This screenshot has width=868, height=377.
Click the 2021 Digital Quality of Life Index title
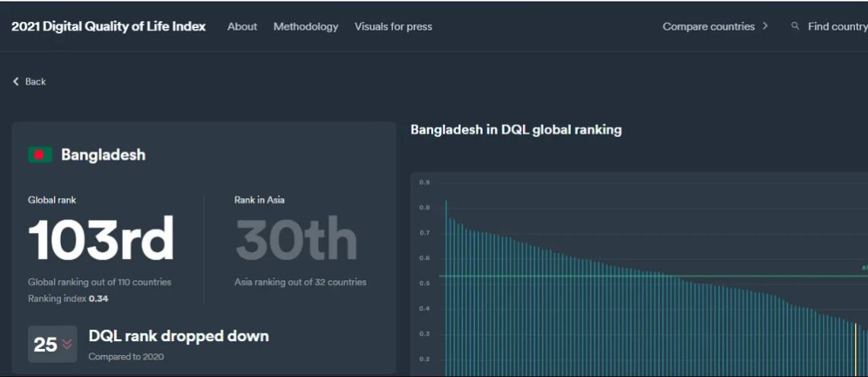(x=108, y=27)
